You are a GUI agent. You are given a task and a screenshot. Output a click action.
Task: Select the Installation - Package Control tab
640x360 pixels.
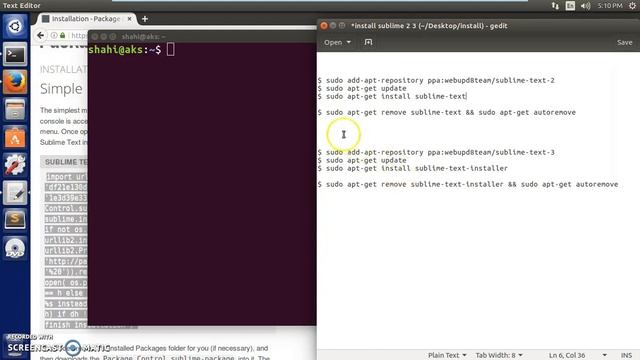pyautogui.click(x=86, y=19)
